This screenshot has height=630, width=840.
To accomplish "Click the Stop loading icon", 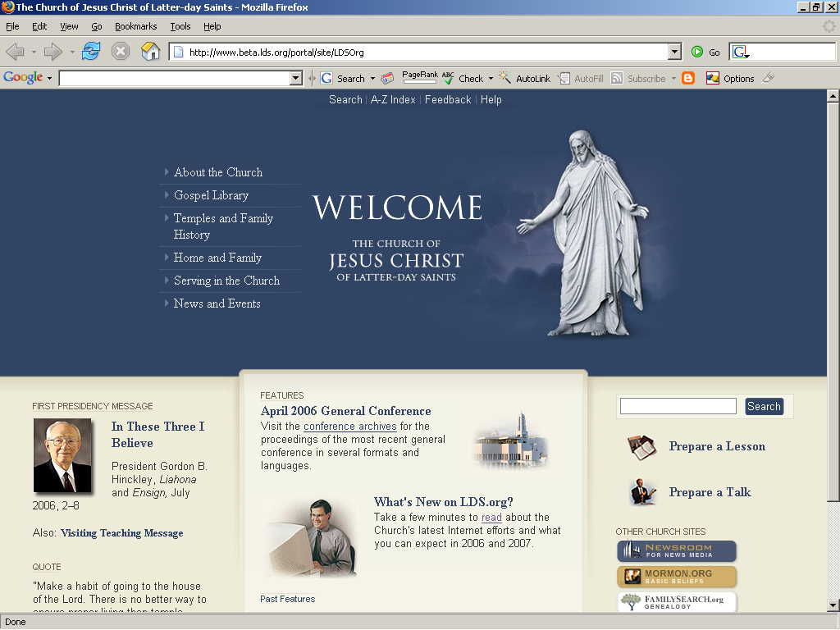I will (x=121, y=52).
